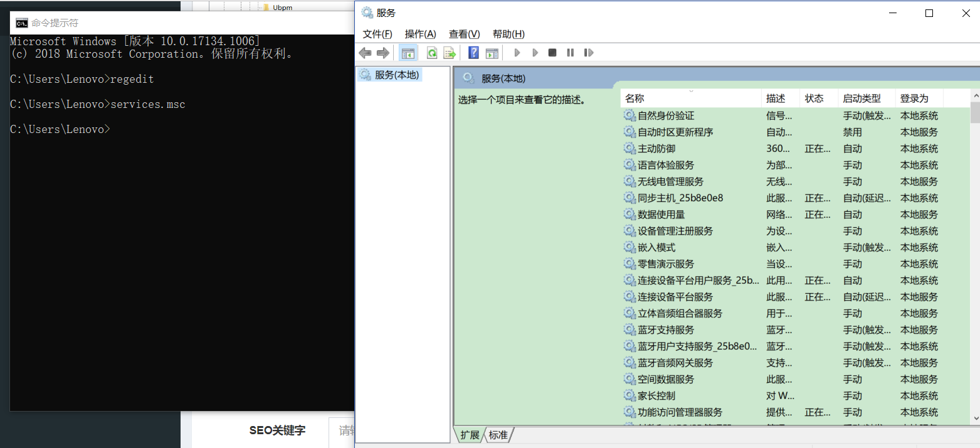Click the Restart Service toolbar icon
This screenshot has height=448, width=980.
[588, 53]
